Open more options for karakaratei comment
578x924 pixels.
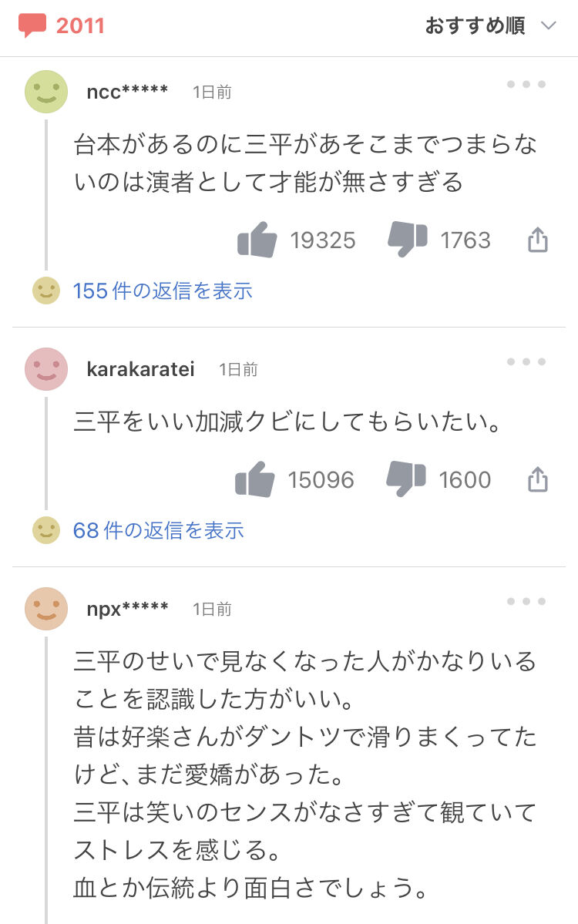(x=526, y=362)
